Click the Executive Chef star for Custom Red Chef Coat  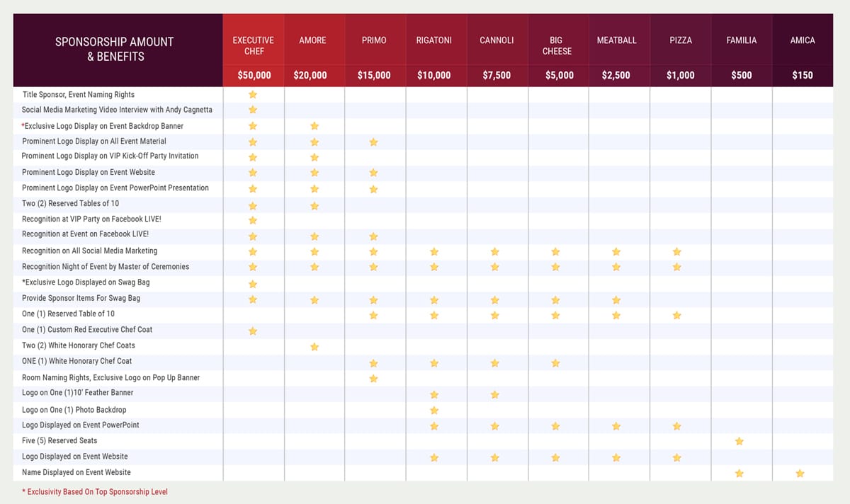point(253,331)
